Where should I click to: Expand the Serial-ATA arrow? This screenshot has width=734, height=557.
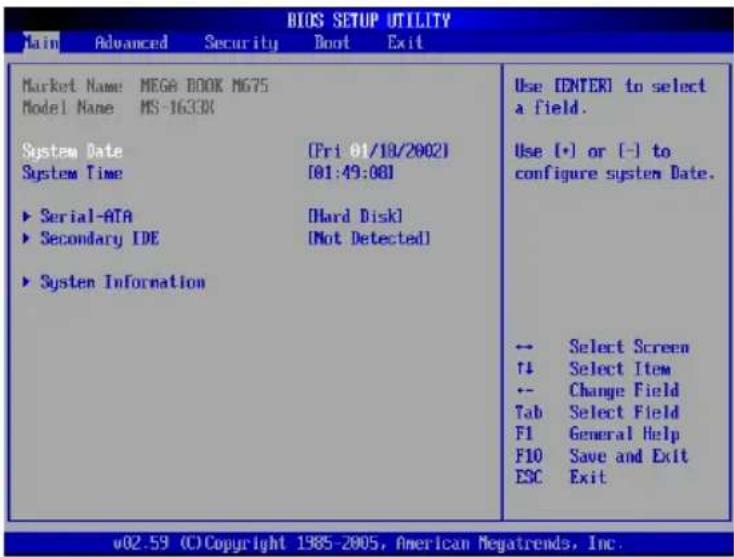[27, 217]
